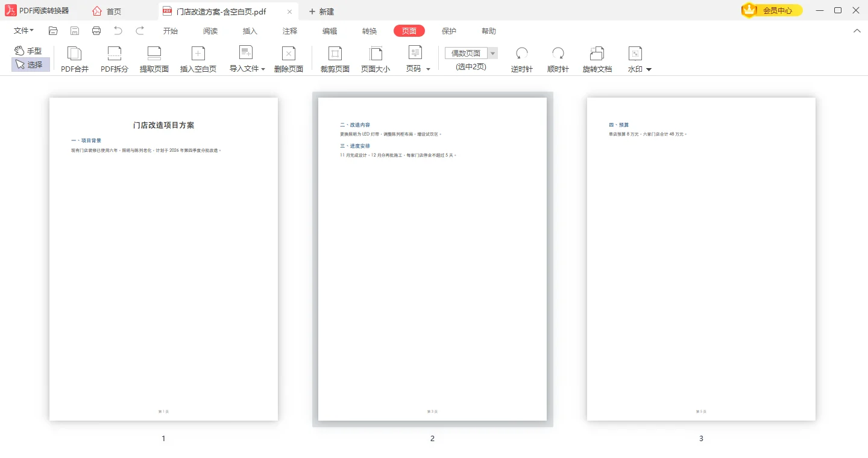Open the 文件 menu
The width and height of the screenshot is (868, 458).
tap(24, 31)
